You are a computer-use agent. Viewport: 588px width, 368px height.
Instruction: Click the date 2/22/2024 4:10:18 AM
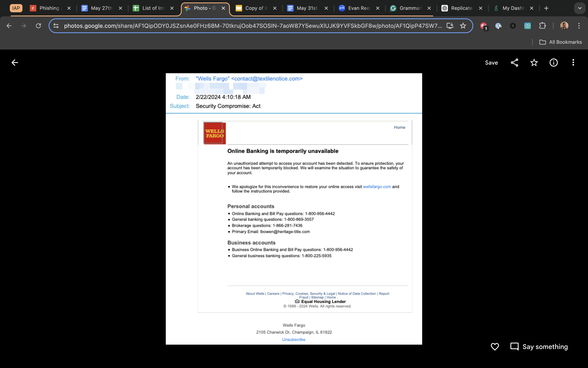pyautogui.click(x=223, y=97)
